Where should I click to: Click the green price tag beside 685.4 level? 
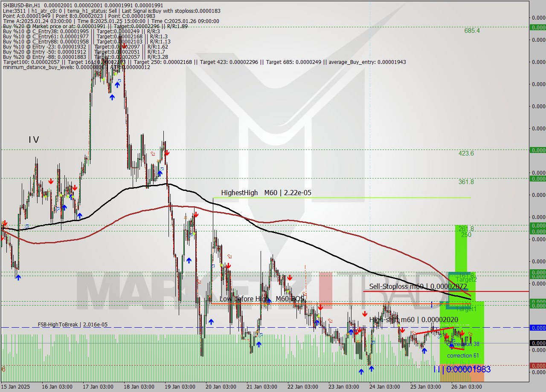click(537, 27)
